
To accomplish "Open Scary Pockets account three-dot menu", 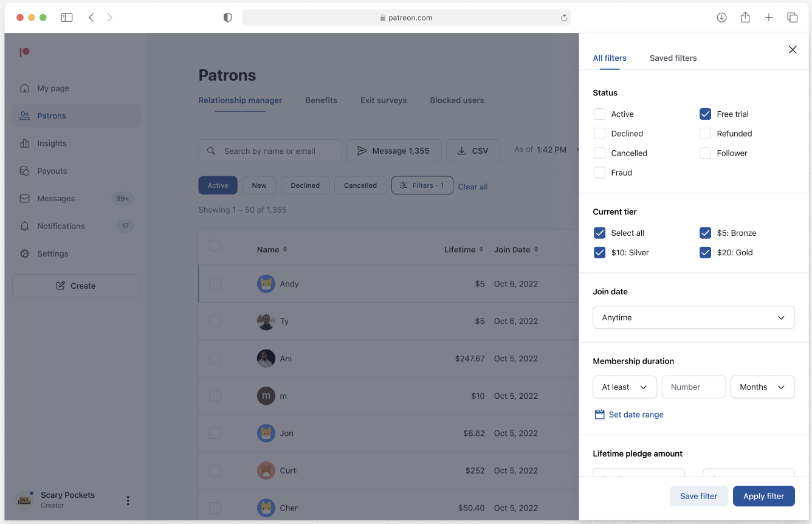I will tap(128, 500).
